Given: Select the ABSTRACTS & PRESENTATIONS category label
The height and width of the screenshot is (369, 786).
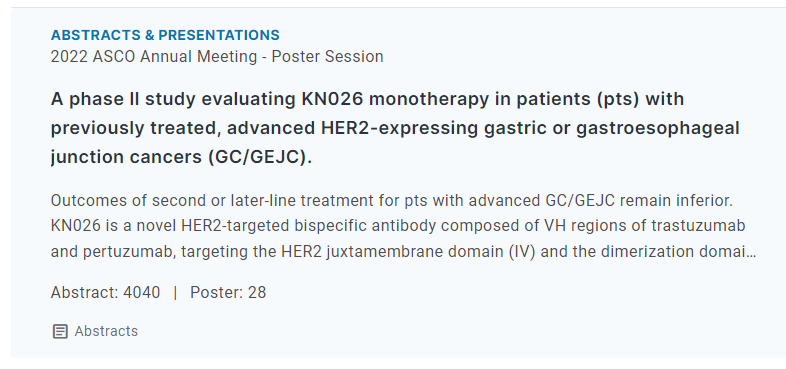Looking at the screenshot, I should click(x=165, y=35).
